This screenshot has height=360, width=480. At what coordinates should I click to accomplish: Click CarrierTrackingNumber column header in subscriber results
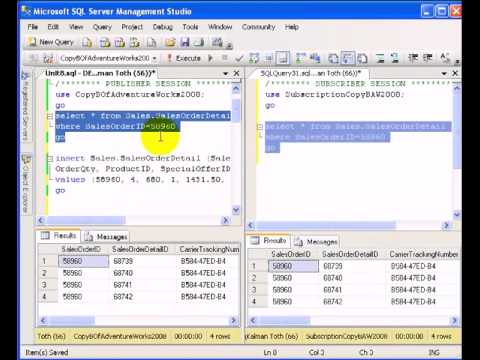click(x=423, y=255)
